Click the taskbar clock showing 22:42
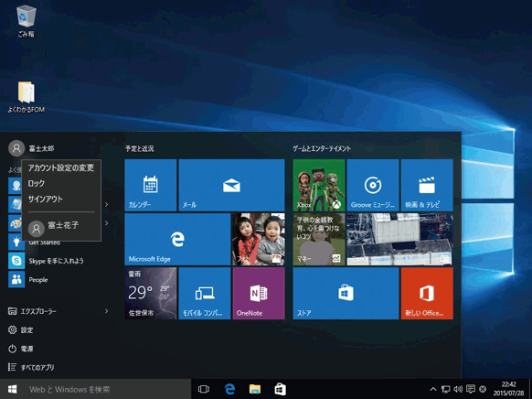The image size is (532, 399). [x=508, y=389]
